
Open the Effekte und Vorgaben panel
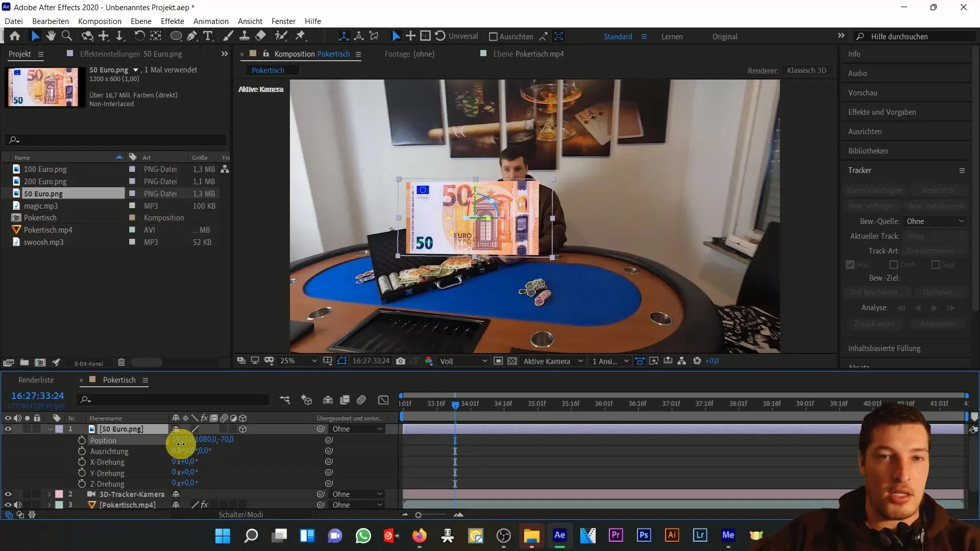click(882, 112)
